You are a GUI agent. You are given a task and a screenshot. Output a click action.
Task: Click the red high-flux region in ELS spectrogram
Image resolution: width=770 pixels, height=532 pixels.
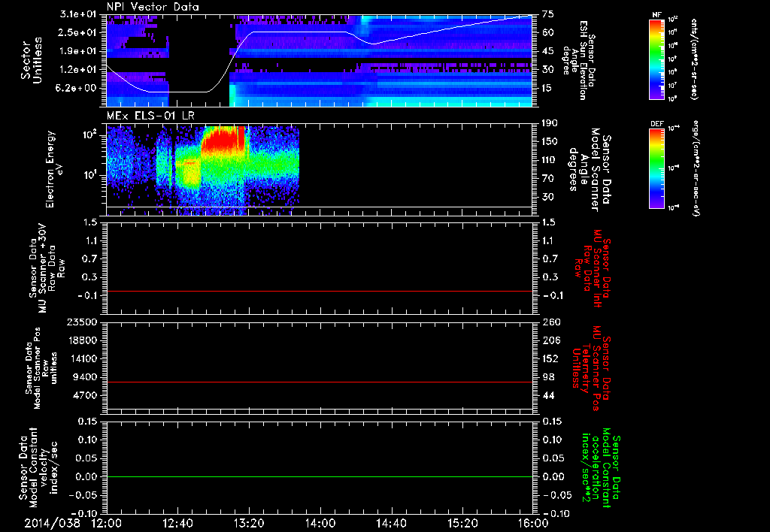point(223,139)
